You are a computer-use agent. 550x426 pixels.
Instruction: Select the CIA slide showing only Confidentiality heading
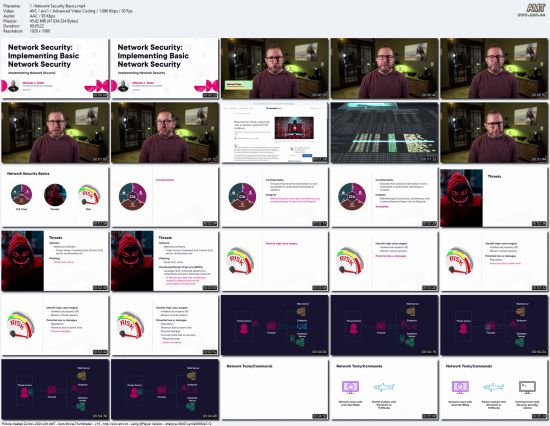165,197
